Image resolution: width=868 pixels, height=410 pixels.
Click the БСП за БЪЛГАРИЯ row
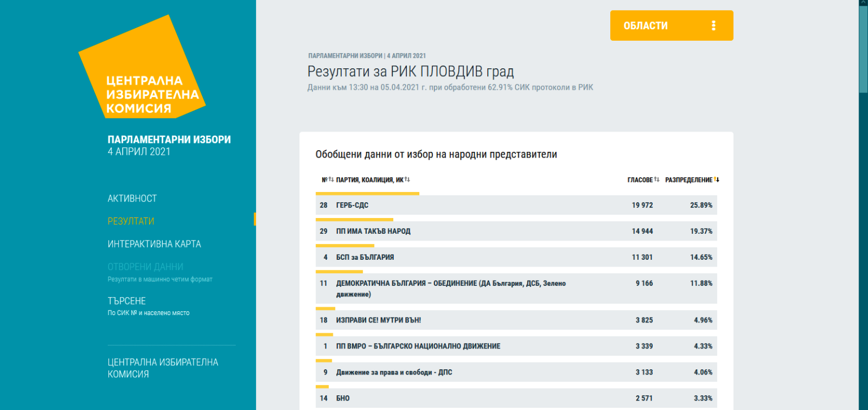(x=517, y=257)
